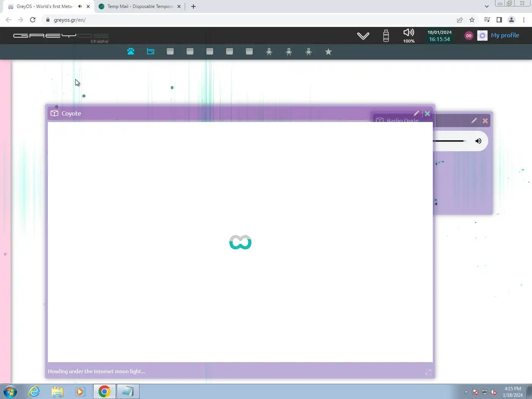Click the 16:15:54 clock display

pyautogui.click(x=440, y=39)
